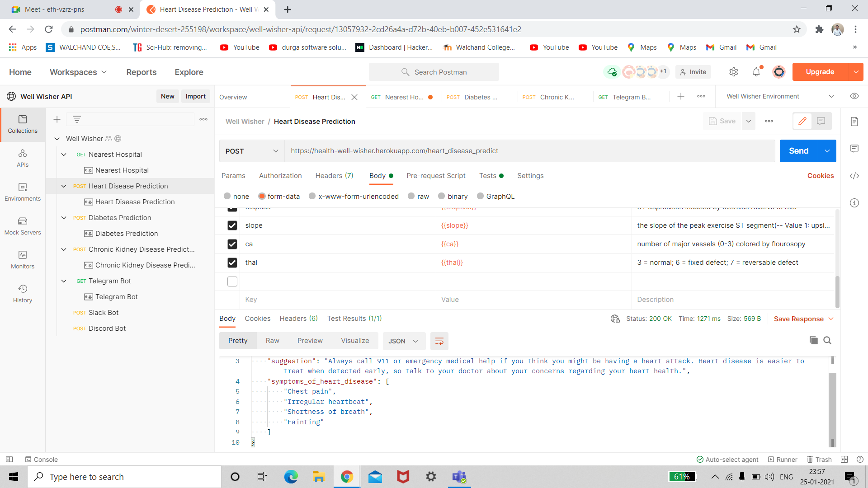Uncheck the thal parameter checkbox
This screenshot has width=868, height=488.
232,263
